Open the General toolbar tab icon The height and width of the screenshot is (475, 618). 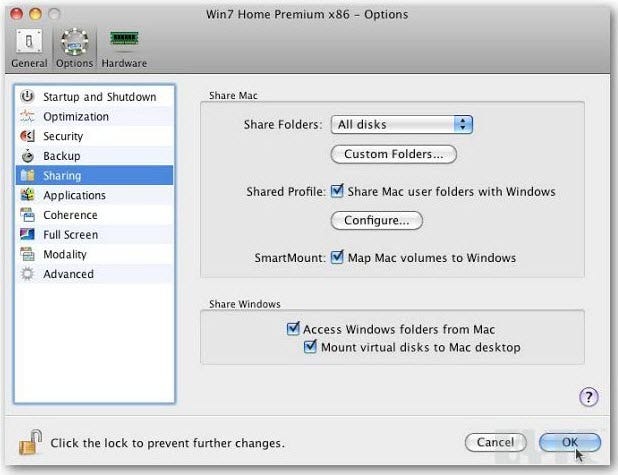pos(29,42)
